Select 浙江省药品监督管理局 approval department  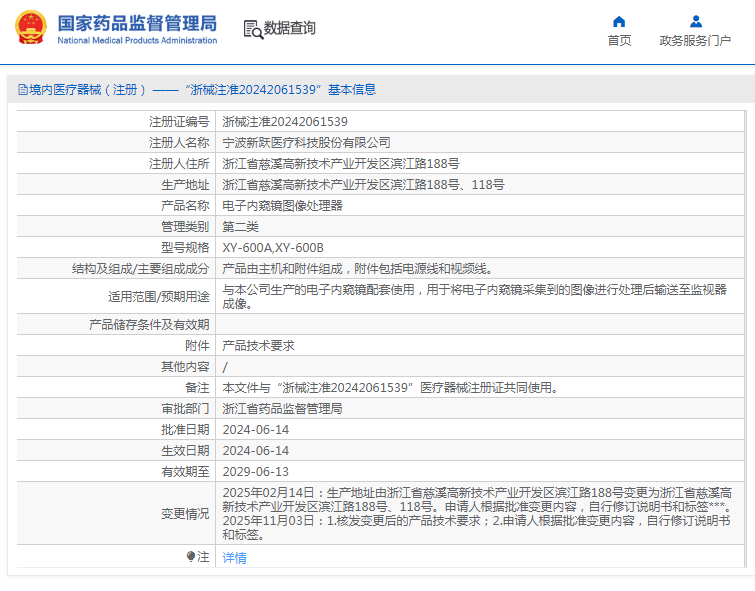point(282,409)
